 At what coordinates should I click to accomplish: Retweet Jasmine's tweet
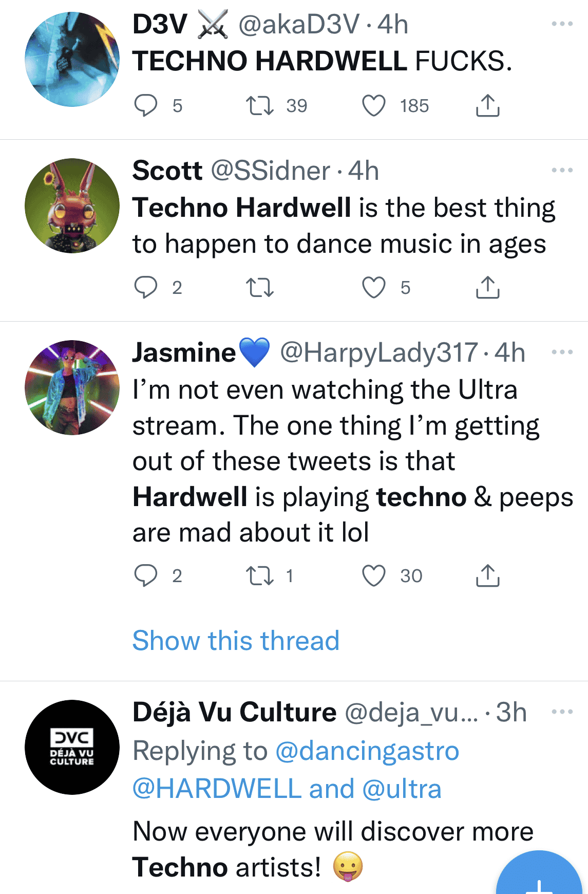[260, 576]
